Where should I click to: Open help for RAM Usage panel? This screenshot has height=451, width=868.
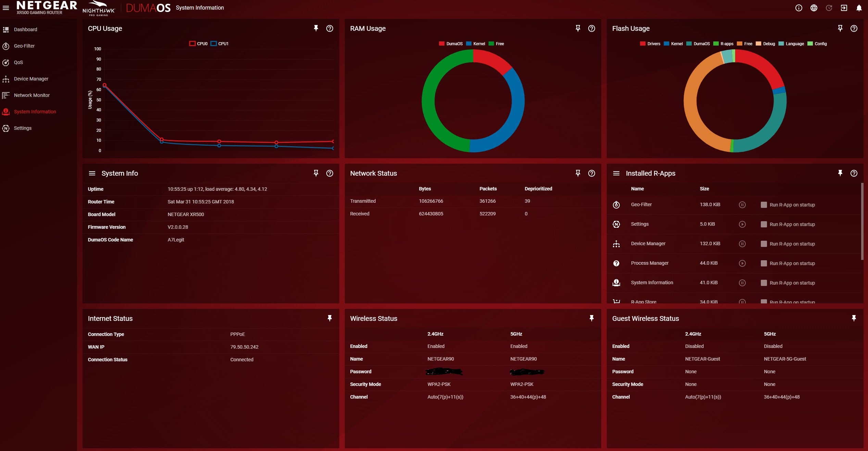(x=591, y=28)
